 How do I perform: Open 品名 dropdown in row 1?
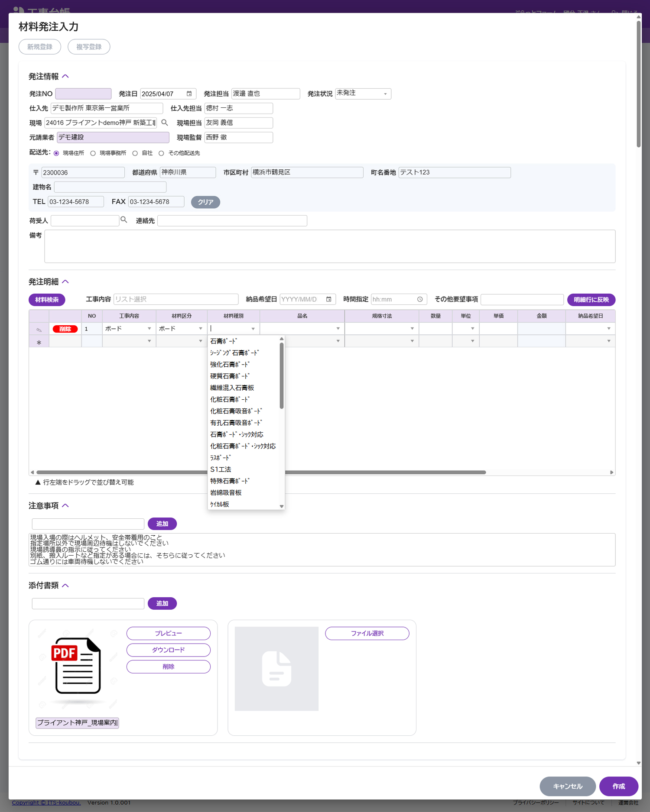(x=338, y=329)
